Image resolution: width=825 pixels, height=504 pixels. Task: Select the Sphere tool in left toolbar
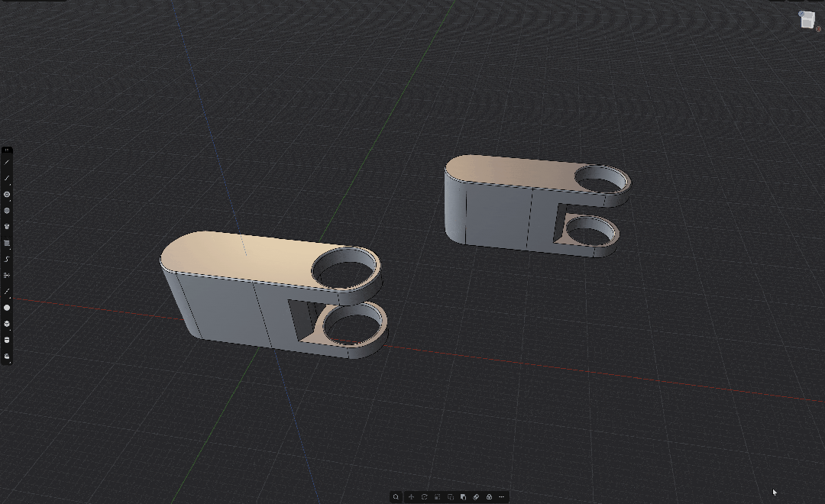pyautogui.click(x=7, y=308)
